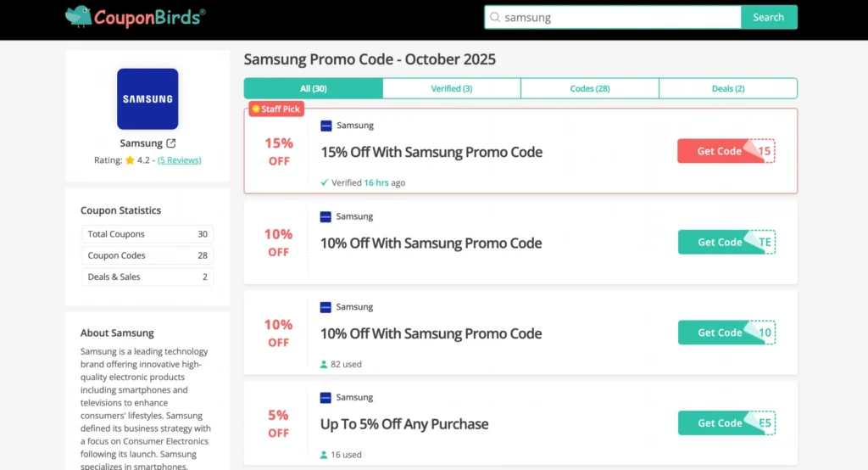Viewport: 868px width, 470px height.
Task: Open the Deals (2) tab
Action: (727, 88)
